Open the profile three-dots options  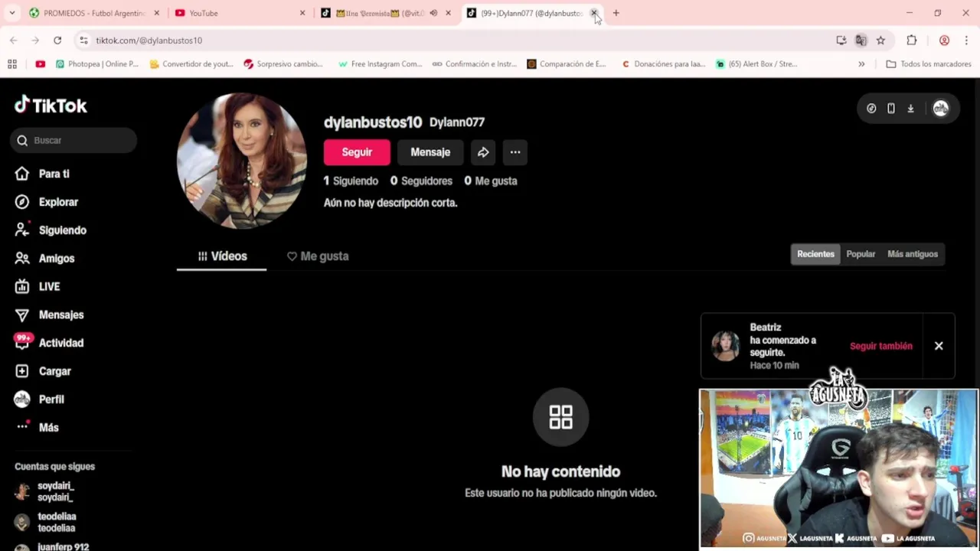pyautogui.click(x=515, y=152)
